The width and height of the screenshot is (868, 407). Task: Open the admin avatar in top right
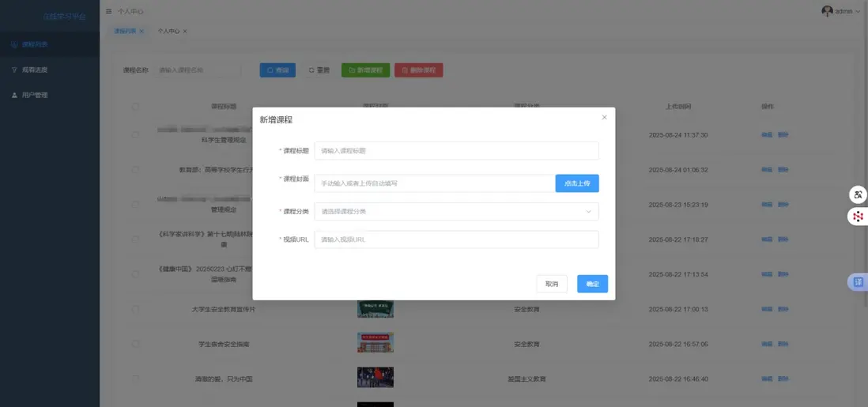827,11
